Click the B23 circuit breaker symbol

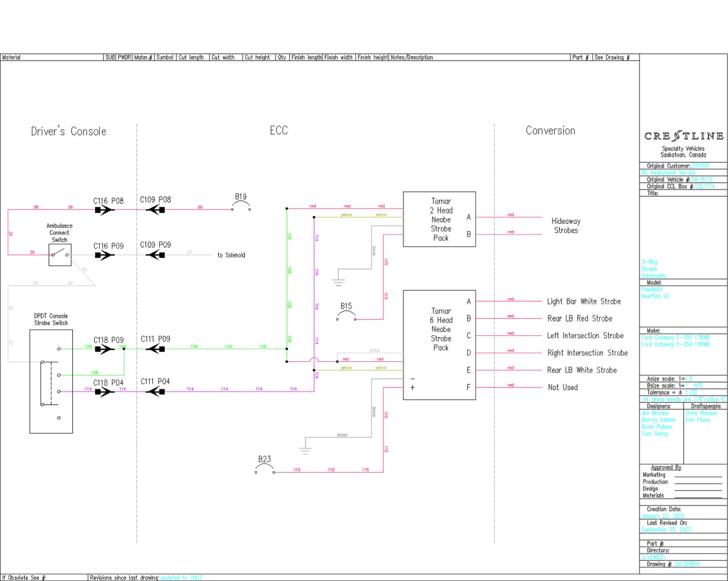(264, 470)
